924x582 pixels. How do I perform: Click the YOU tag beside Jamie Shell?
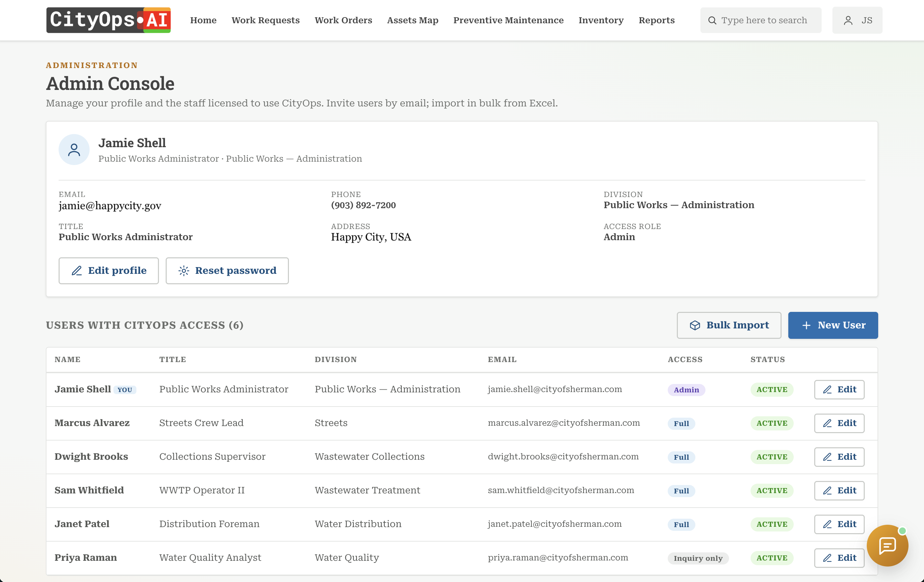pos(125,390)
